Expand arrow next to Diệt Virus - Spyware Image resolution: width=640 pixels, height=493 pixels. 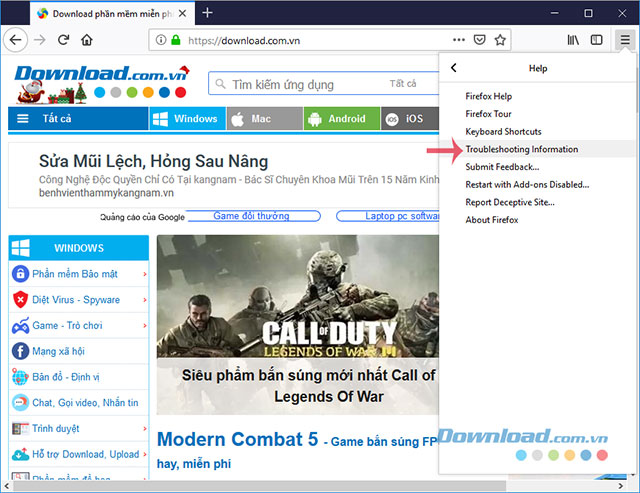144,300
